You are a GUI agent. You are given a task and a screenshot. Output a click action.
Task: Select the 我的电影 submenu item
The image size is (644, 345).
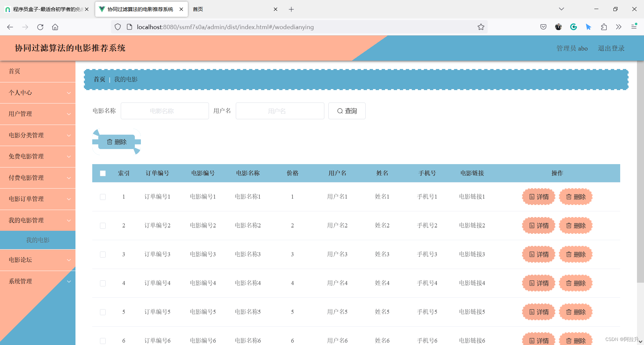point(38,240)
